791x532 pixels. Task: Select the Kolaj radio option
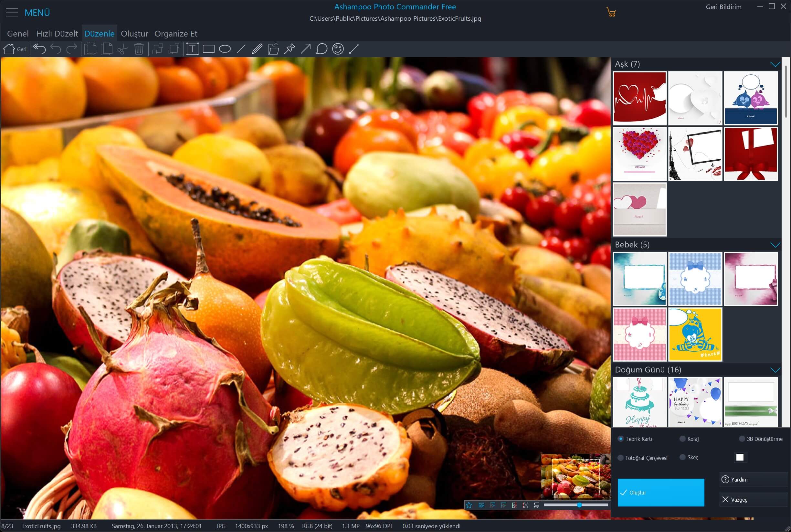pyautogui.click(x=682, y=439)
